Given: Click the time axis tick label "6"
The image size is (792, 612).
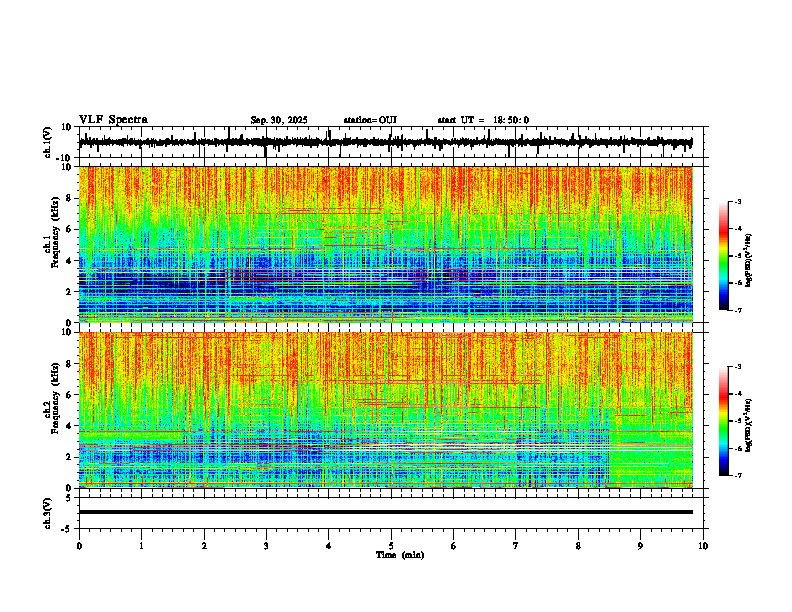Looking at the screenshot, I should pyautogui.click(x=453, y=546).
